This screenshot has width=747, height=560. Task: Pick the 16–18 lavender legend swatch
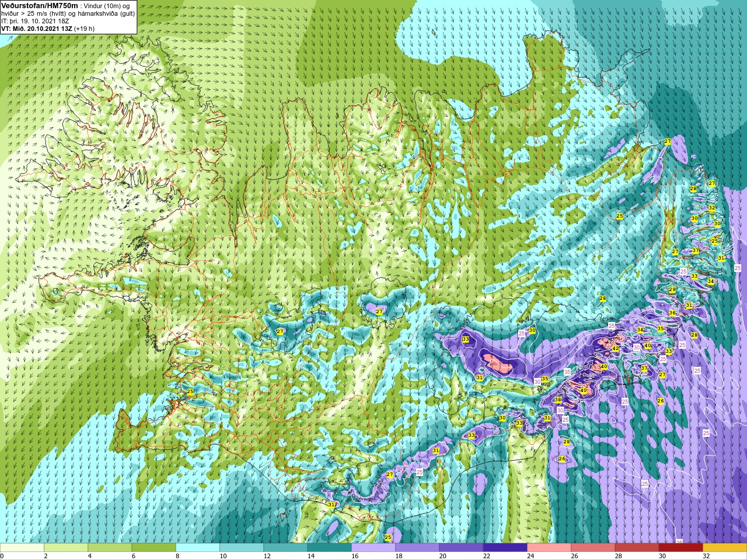373,548
